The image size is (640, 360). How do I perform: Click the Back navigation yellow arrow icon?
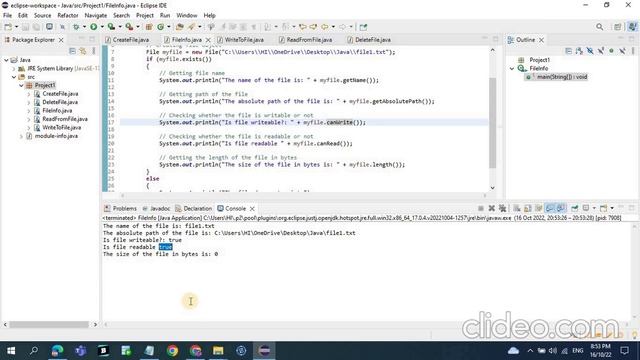(x=324, y=27)
